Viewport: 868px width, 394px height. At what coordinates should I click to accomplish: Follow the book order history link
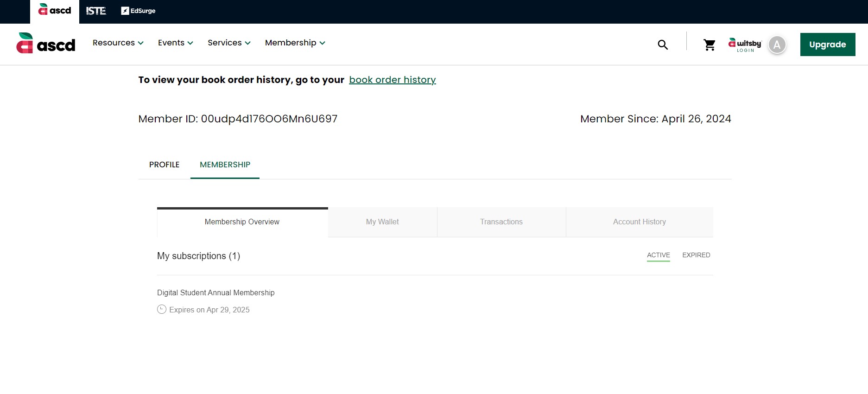tap(392, 80)
